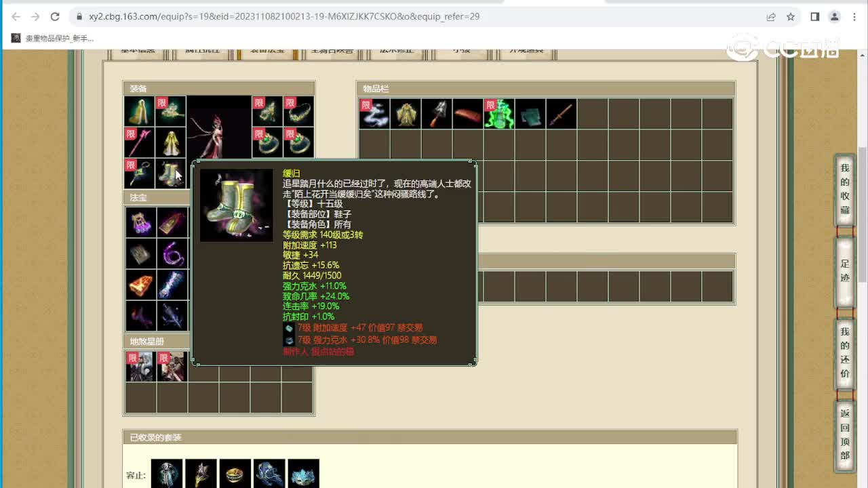Click the female character portrait in equipment
Image resolution: width=868 pixels, height=488 pixels.
pos(219,129)
